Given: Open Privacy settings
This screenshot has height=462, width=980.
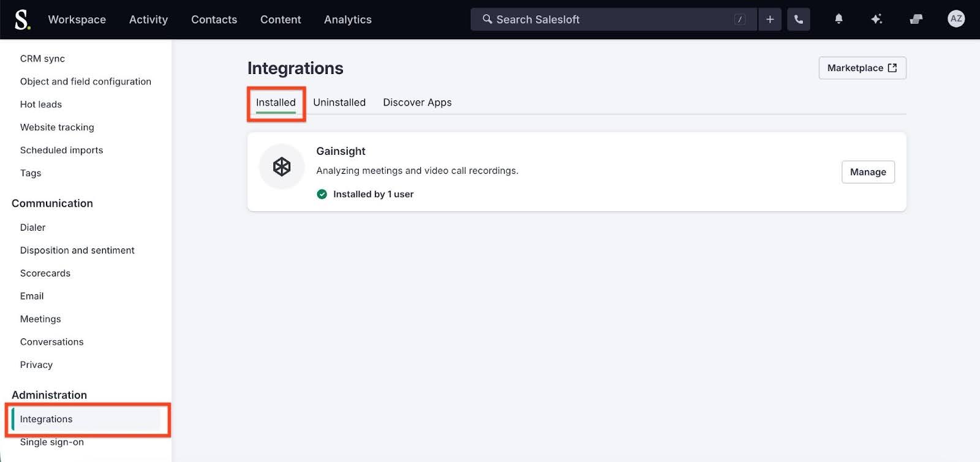Looking at the screenshot, I should [36, 365].
